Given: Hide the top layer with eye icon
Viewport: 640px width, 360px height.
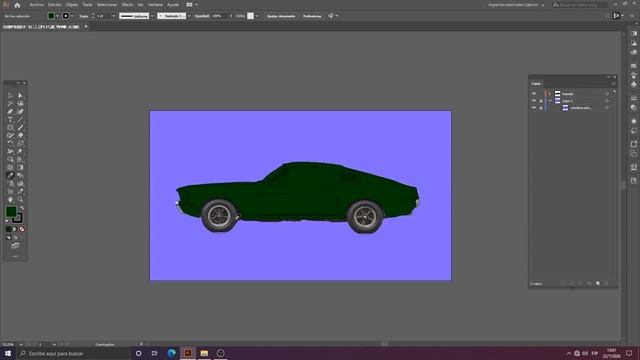Looking at the screenshot, I should click(533, 93).
